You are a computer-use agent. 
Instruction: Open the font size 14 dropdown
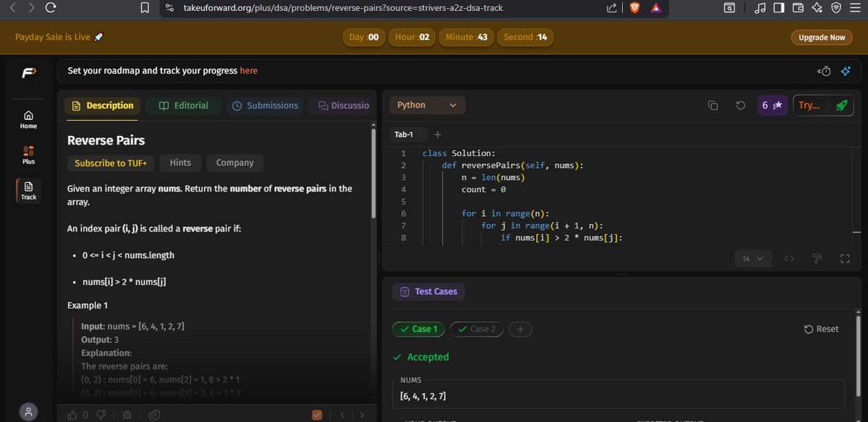coord(753,259)
